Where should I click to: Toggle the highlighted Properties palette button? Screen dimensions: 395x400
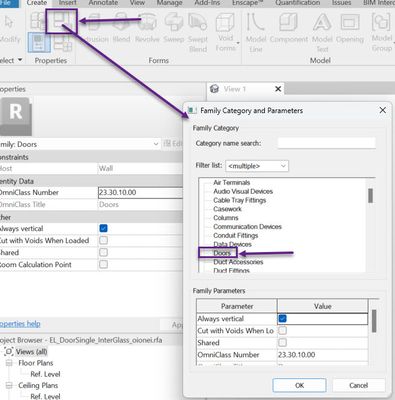tap(39, 42)
